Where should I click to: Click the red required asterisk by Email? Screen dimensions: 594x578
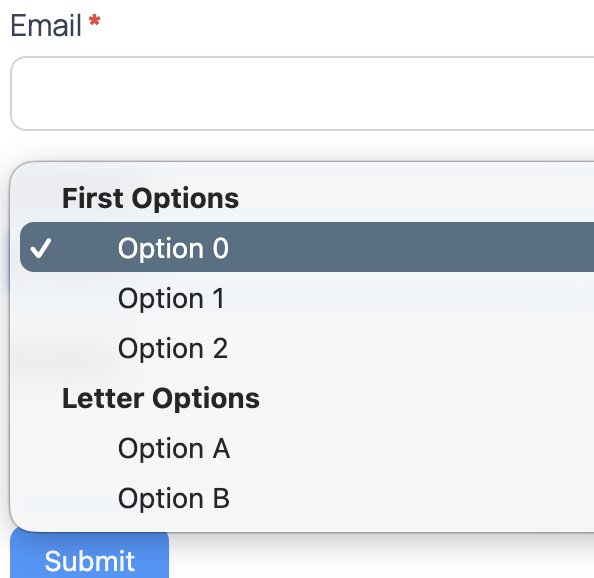point(94,20)
